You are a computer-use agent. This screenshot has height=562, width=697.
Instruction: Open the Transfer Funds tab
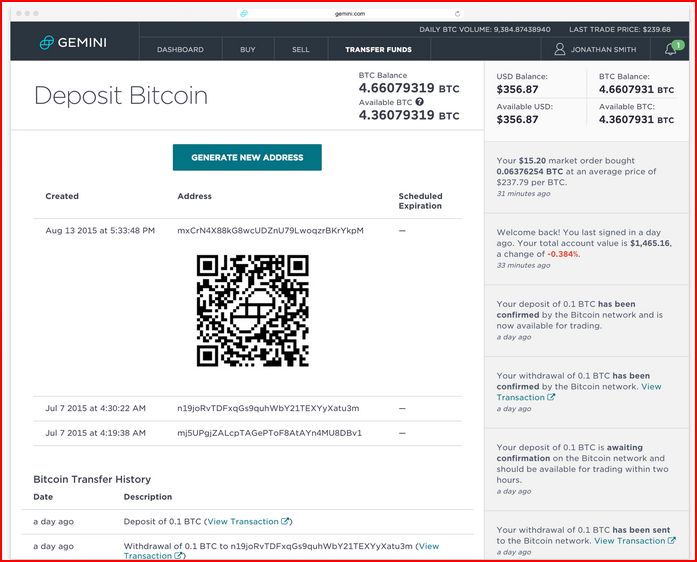[378, 49]
